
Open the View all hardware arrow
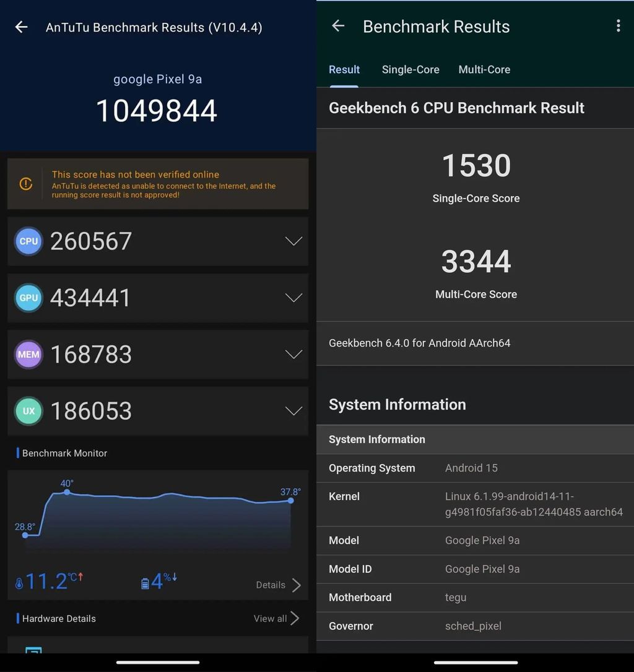pos(295,618)
